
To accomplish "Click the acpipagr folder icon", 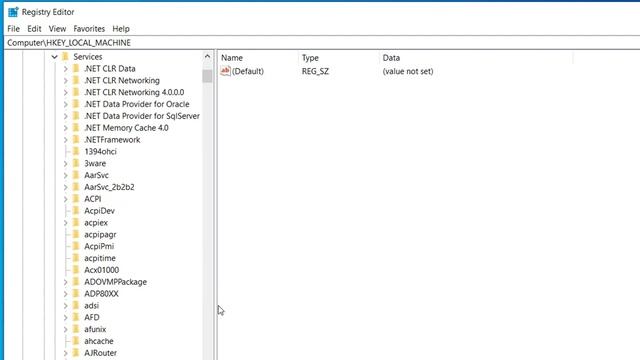I will (x=76, y=234).
